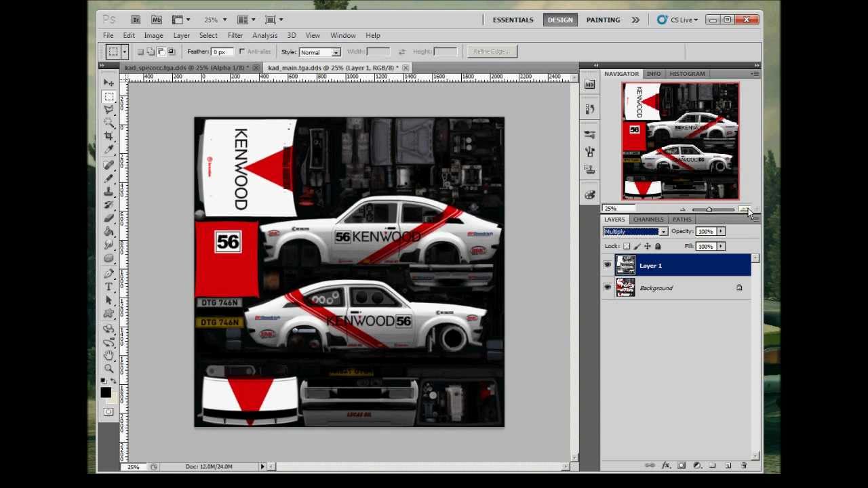Select the Eyedropper tool
The image size is (868, 488).
(x=108, y=149)
